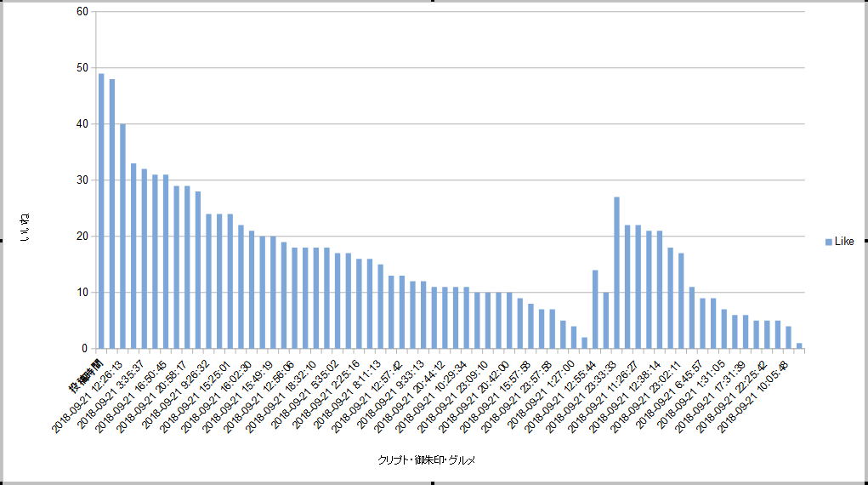Viewport: 868px width, 485px height.
Task: Select the 30 value on vertical axis
Action: tap(81, 180)
